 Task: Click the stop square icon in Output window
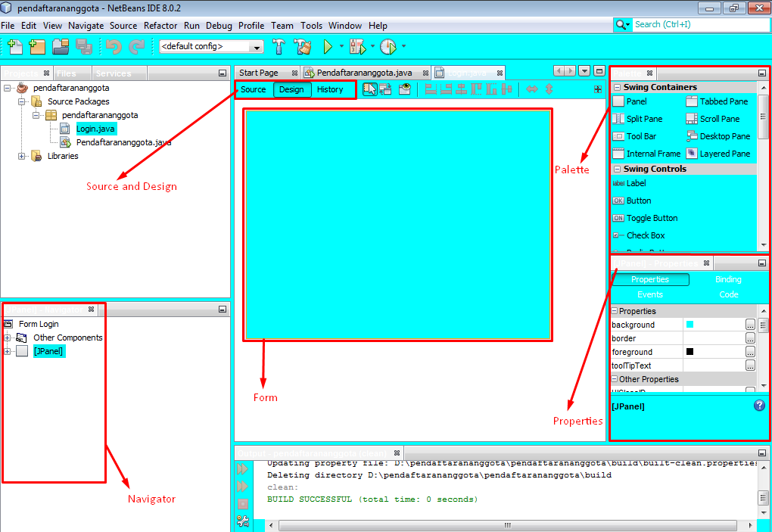(x=243, y=504)
